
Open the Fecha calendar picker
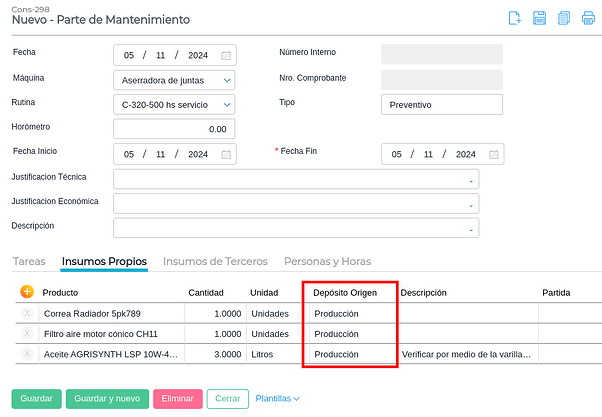click(226, 55)
